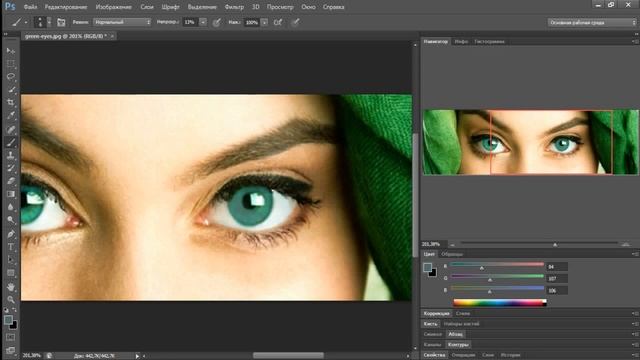The height and width of the screenshot is (360, 640).
Task: Click the opacity percentage field
Action: [190, 22]
